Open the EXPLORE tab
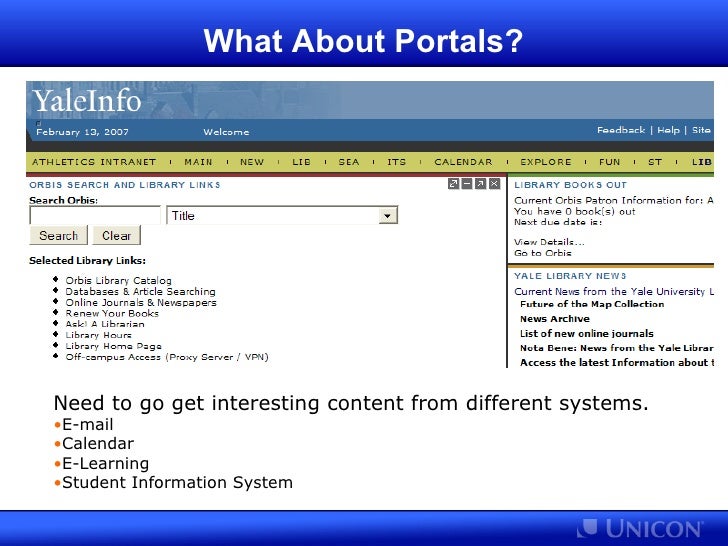 [x=546, y=162]
